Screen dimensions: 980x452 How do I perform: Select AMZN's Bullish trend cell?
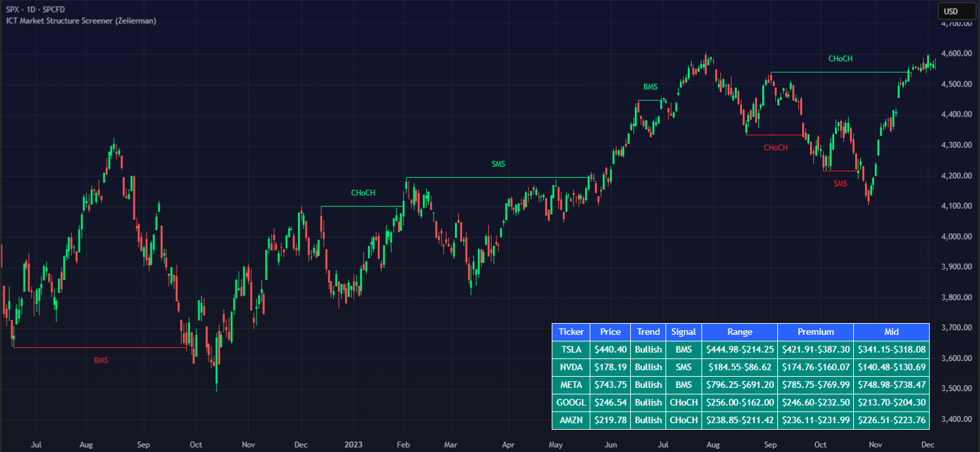pos(648,420)
